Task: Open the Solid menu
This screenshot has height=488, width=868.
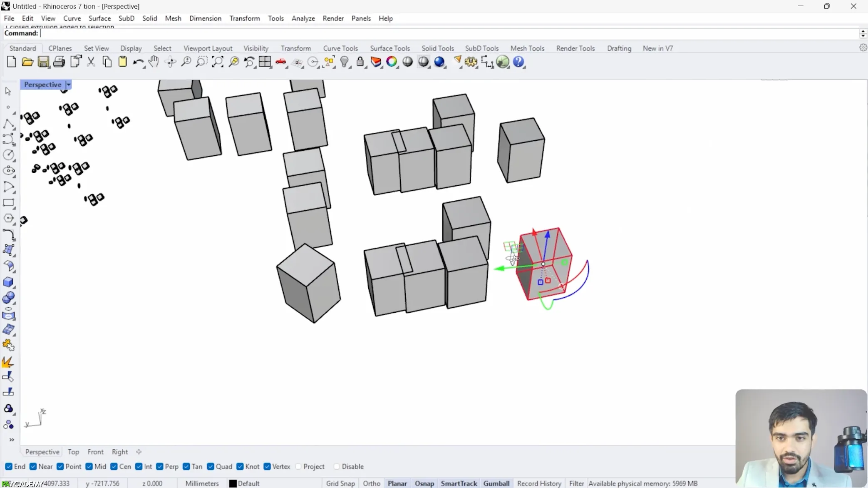Action: [x=149, y=18]
